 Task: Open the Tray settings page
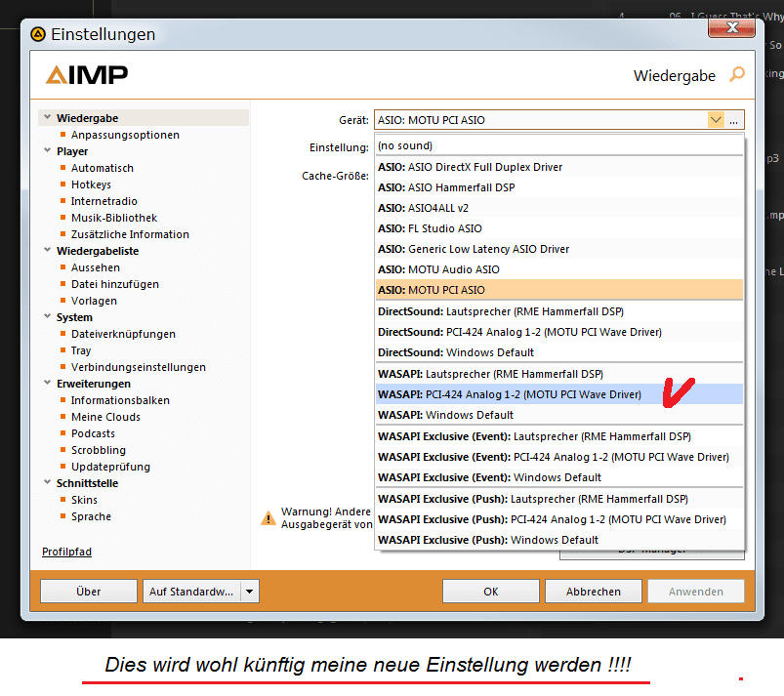coord(81,350)
